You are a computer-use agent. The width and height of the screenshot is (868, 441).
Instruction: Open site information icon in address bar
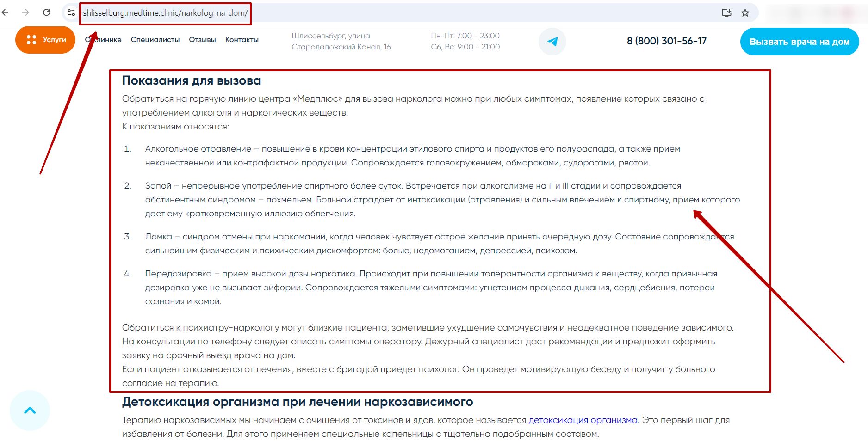point(71,12)
